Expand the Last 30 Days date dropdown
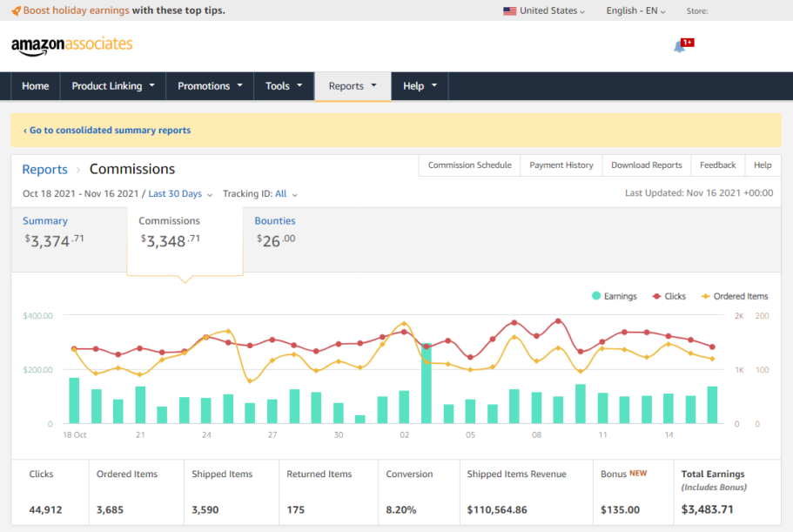 click(x=180, y=194)
